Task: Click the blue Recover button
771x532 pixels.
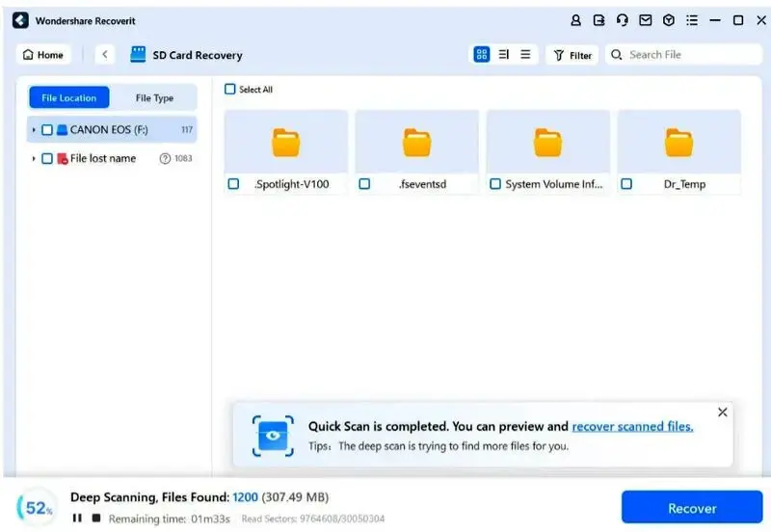Action: [x=692, y=507]
